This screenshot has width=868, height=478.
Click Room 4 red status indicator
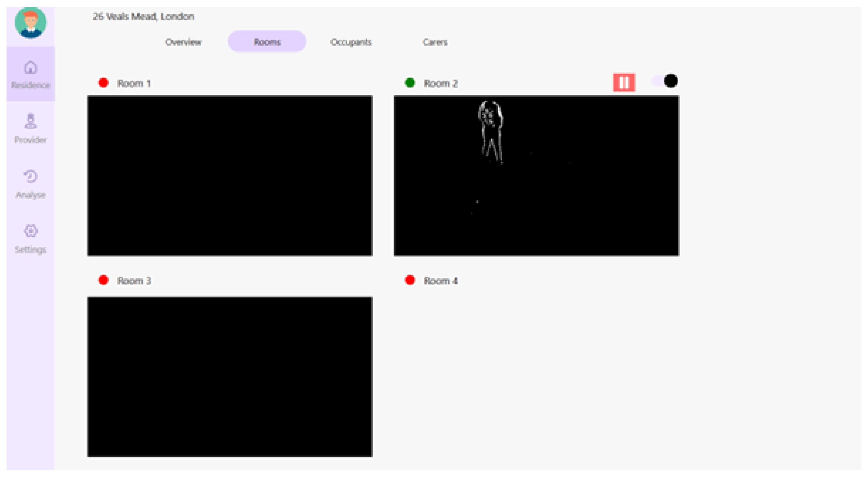410,280
